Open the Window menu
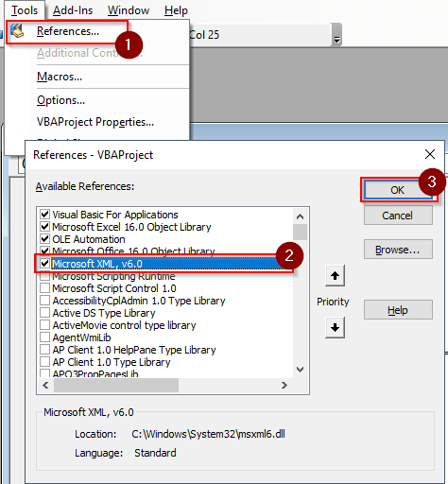The width and height of the screenshot is (448, 484). click(x=129, y=10)
